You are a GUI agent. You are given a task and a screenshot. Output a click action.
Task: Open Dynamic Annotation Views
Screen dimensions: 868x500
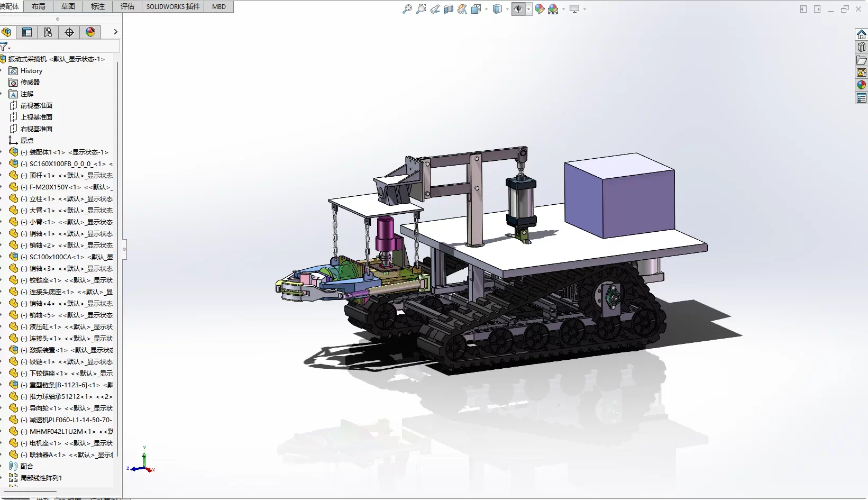pyautogui.click(x=462, y=9)
